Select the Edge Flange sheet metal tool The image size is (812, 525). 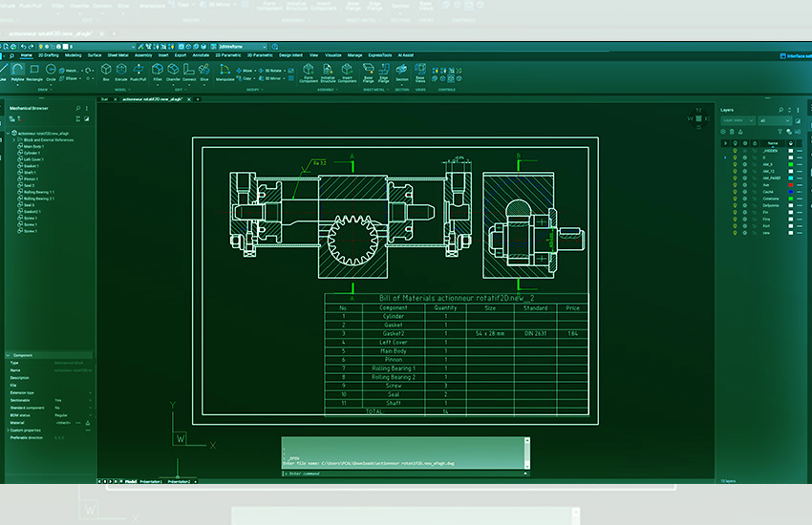(384, 73)
